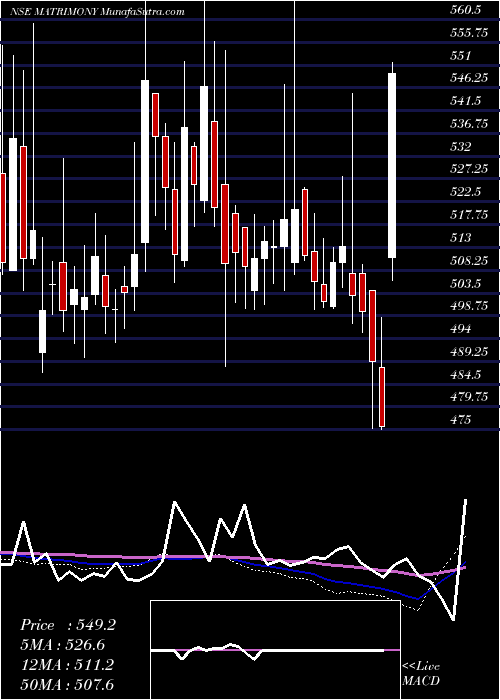Click the <<Live MACD label
Image resolution: width=500 pixels, height=700 pixels.
pos(421,674)
